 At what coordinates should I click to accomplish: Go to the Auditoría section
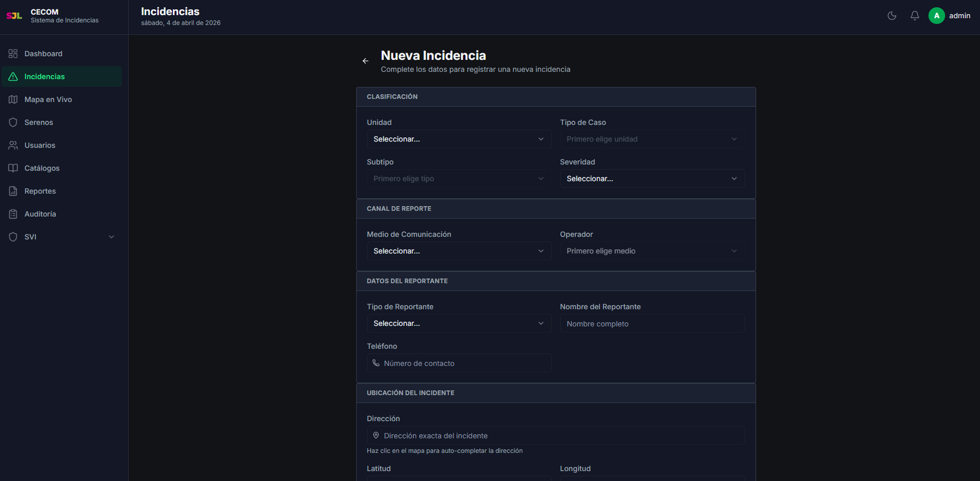(x=62, y=214)
